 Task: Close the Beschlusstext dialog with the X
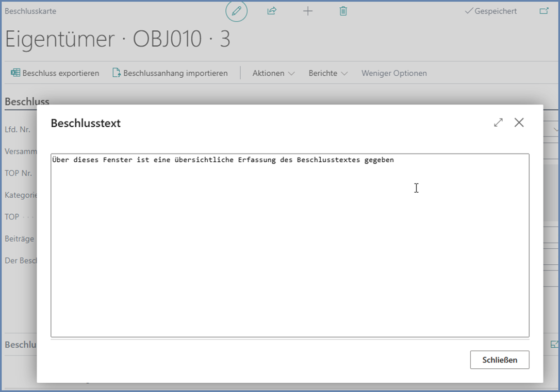pos(519,123)
